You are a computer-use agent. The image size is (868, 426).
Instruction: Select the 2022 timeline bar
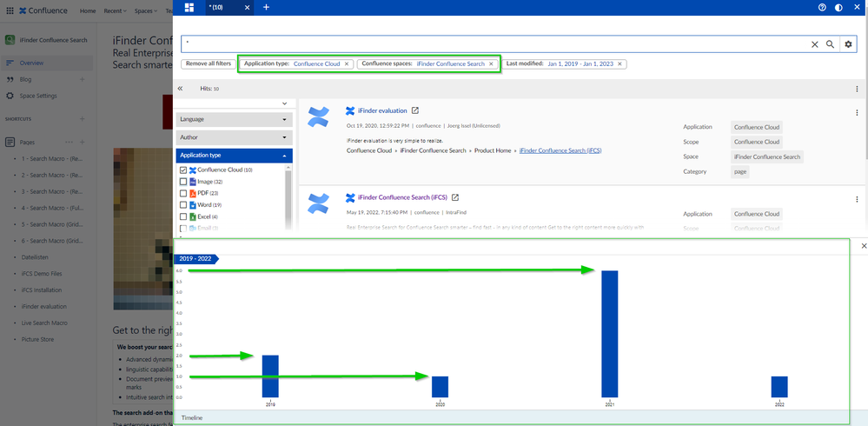779,387
